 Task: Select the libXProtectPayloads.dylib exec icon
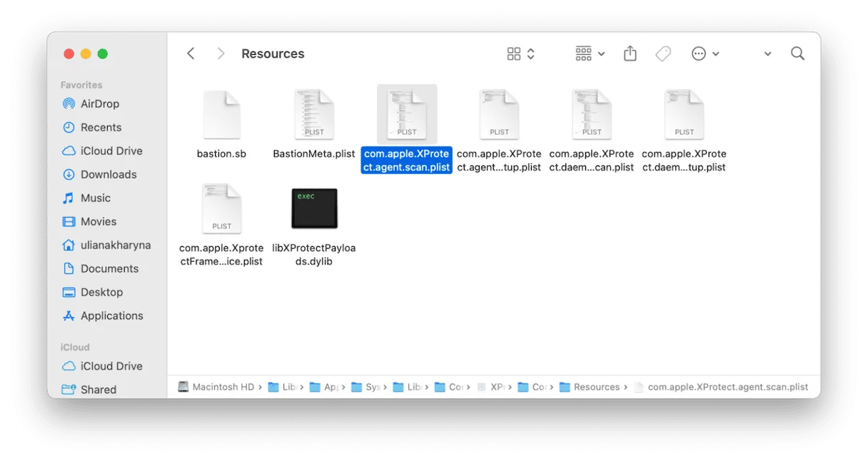pos(314,208)
